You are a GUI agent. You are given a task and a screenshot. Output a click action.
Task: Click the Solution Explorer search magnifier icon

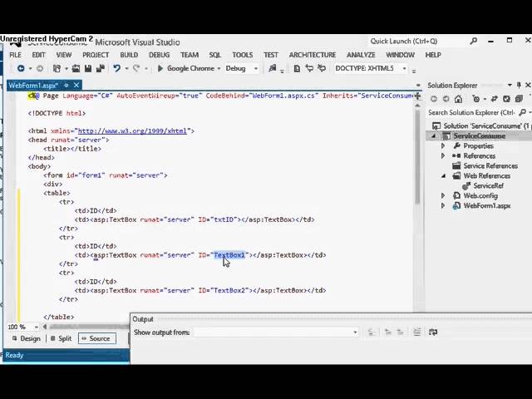coord(523,112)
